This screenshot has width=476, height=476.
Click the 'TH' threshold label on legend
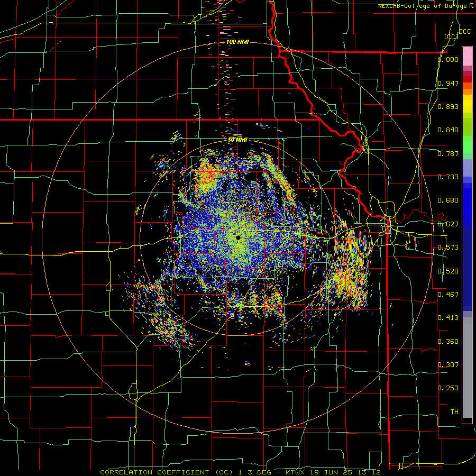[x=454, y=412]
